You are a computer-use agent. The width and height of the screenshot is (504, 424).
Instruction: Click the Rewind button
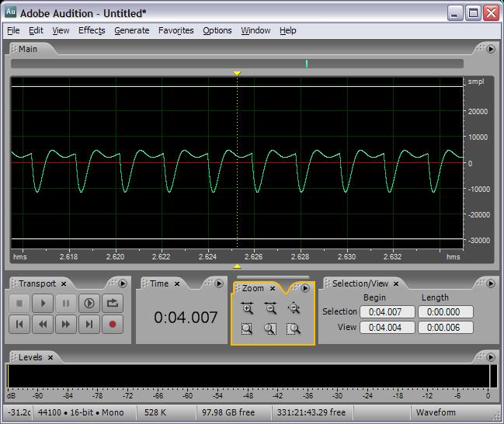43,325
